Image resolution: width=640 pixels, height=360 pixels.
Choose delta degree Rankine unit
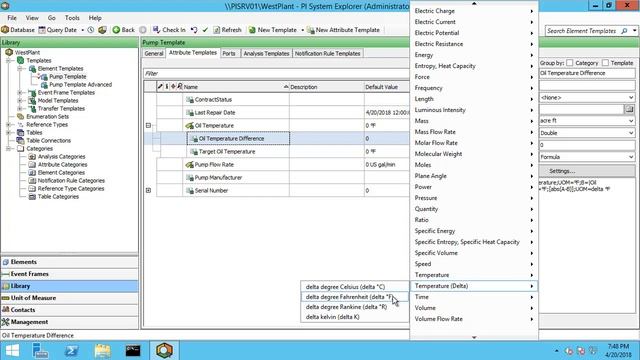click(354, 307)
